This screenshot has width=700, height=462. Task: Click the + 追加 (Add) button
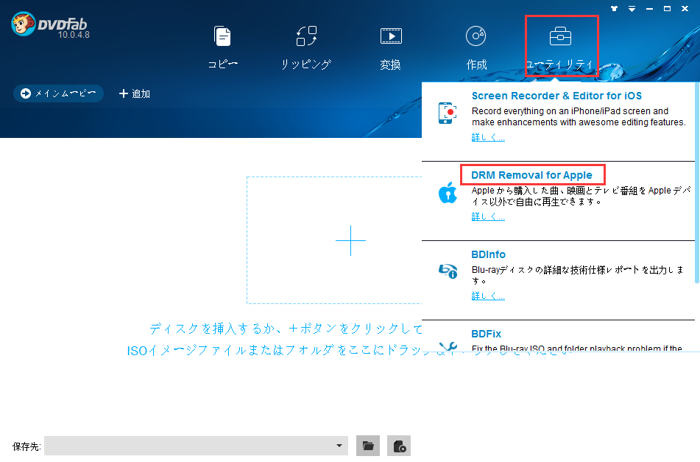click(x=134, y=93)
